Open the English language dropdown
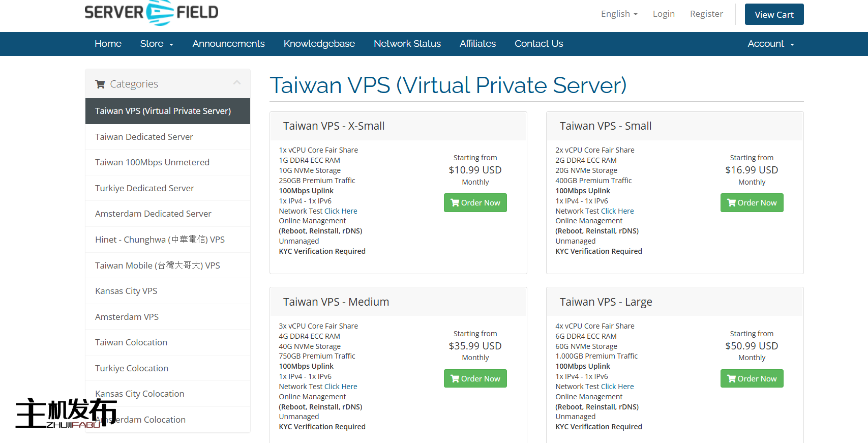This screenshot has height=443, width=868. point(619,14)
